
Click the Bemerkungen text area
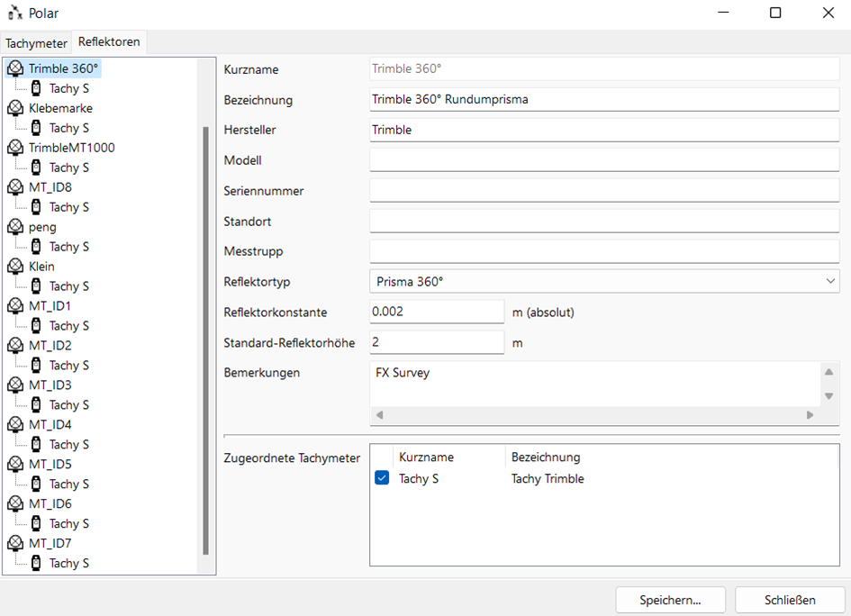pyautogui.click(x=595, y=384)
